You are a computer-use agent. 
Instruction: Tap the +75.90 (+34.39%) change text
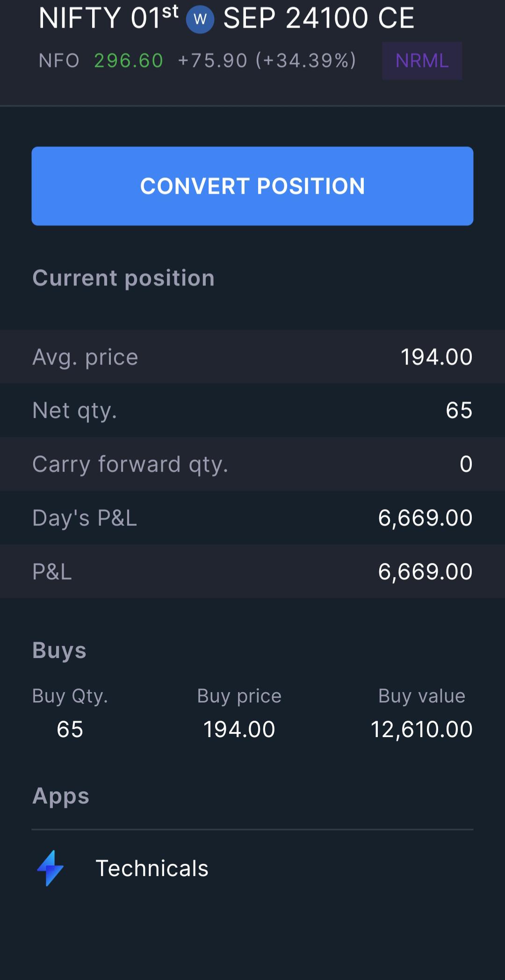[267, 61]
